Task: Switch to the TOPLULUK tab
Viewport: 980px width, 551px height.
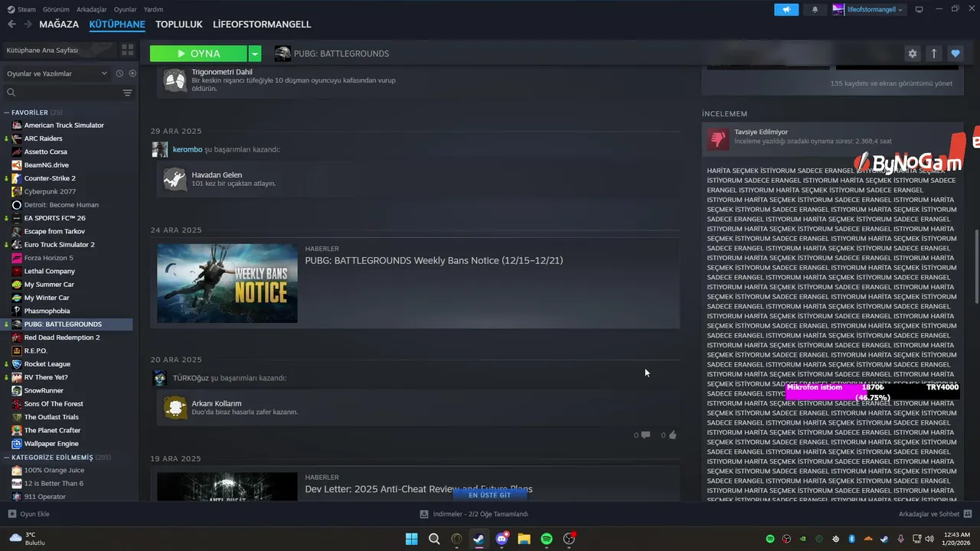Action: 178,24
